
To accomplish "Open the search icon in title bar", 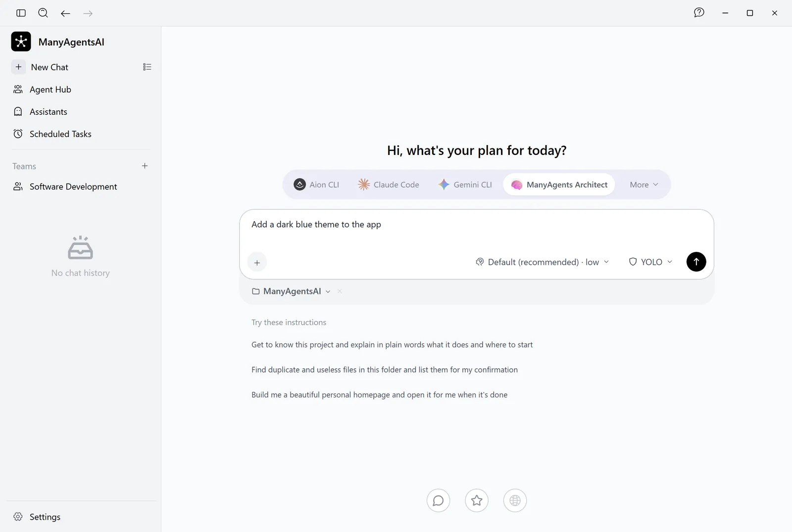I will click(43, 13).
